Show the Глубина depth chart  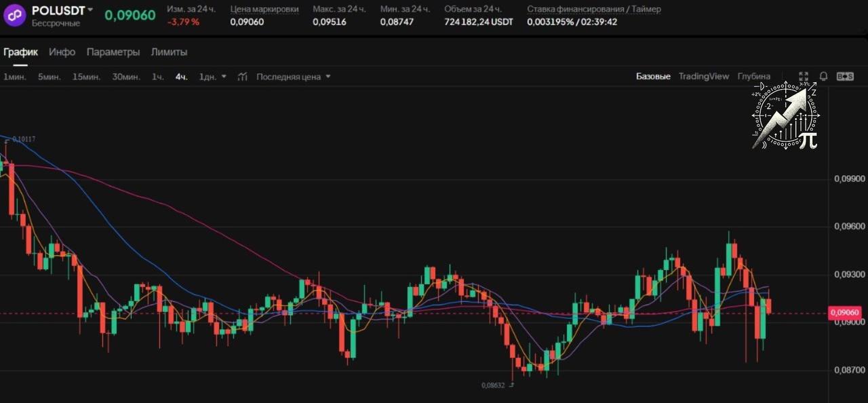tap(754, 77)
